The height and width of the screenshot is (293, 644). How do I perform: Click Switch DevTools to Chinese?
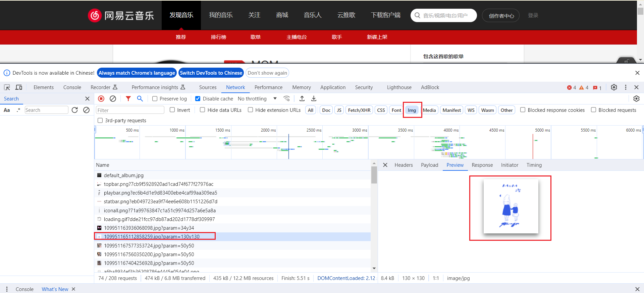[x=211, y=73]
